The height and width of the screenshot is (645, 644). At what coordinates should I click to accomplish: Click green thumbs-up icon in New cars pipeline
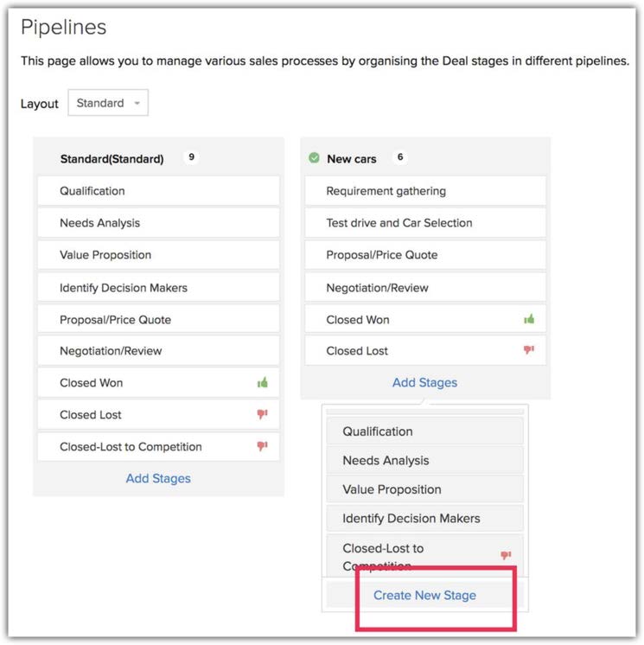529,319
